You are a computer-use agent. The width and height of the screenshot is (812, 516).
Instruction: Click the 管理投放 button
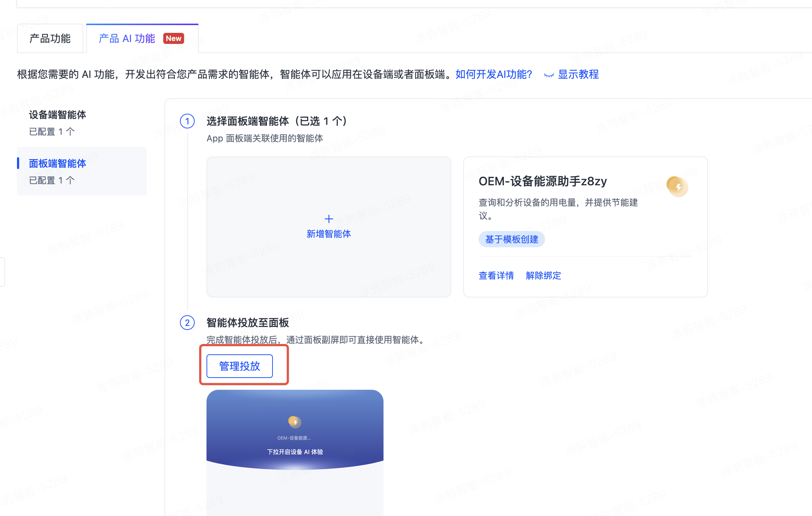[x=239, y=366]
